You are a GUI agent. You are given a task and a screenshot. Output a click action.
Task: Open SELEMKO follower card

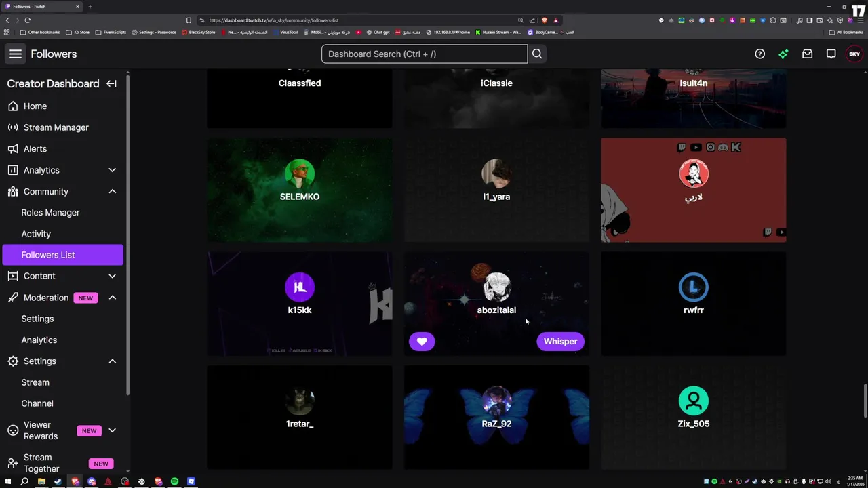pyautogui.click(x=300, y=190)
